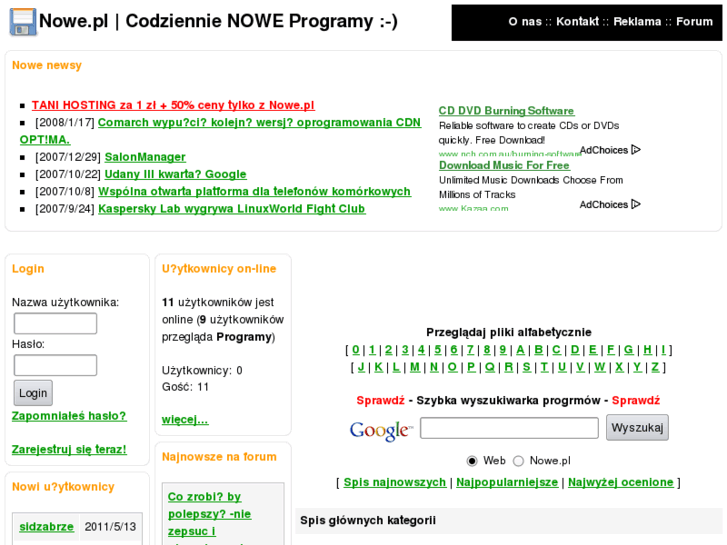Click the Login button
Screen dimensions: 727x545
click(33, 393)
